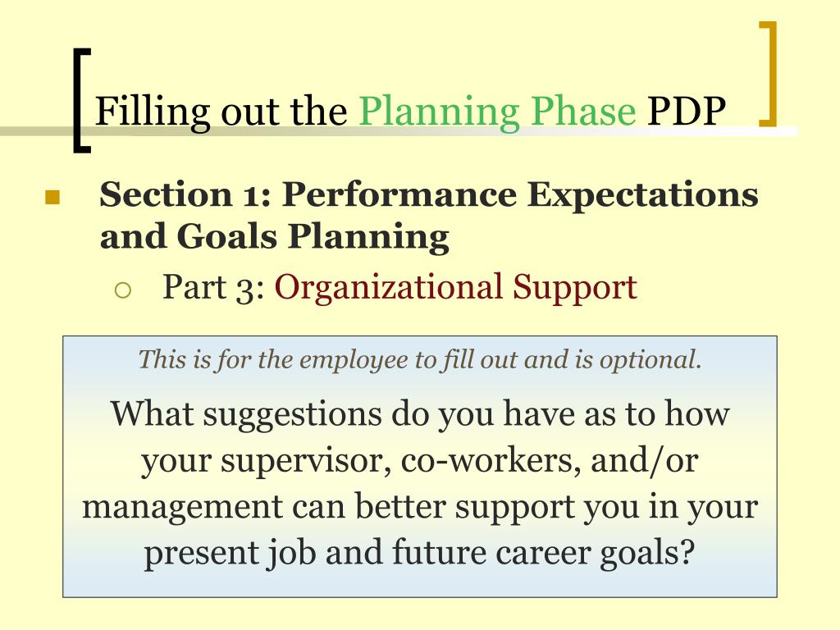The width and height of the screenshot is (840, 630).
Task: Click the 'Filling out the' title text
Action: [221, 112]
